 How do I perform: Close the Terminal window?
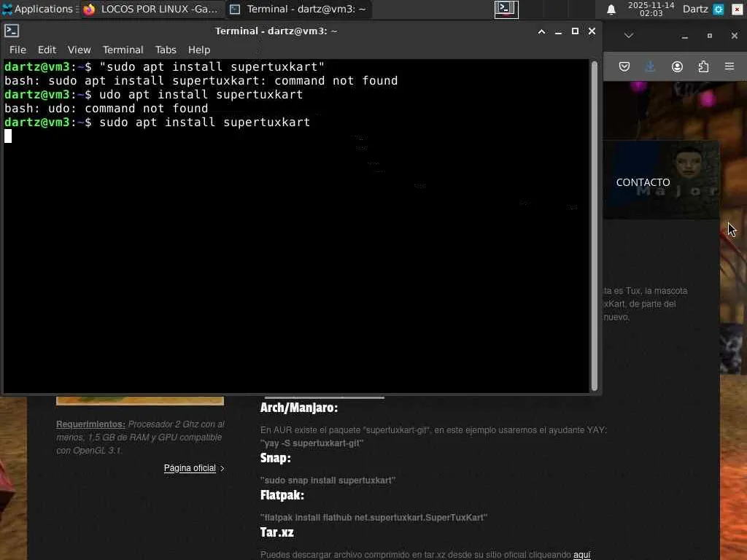click(x=592, y=31)
